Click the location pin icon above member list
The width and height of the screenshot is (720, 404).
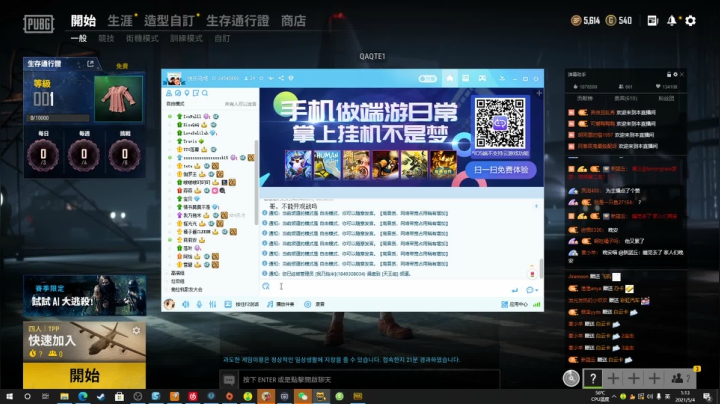(187, 93)
